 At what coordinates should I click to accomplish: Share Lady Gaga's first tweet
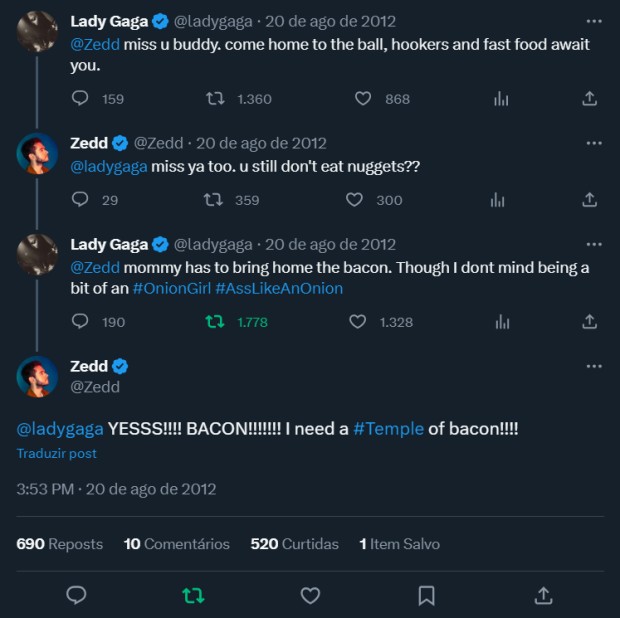point(590,99)
